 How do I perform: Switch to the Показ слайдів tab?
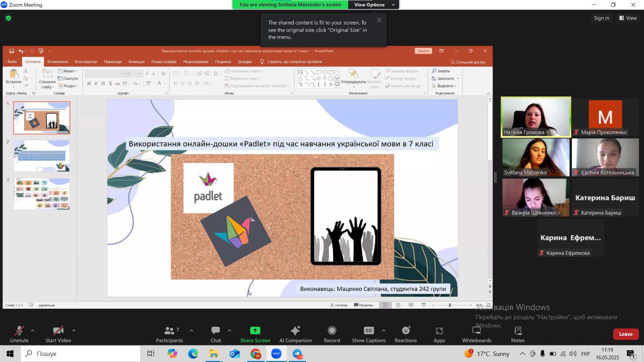tap(164, 62)
